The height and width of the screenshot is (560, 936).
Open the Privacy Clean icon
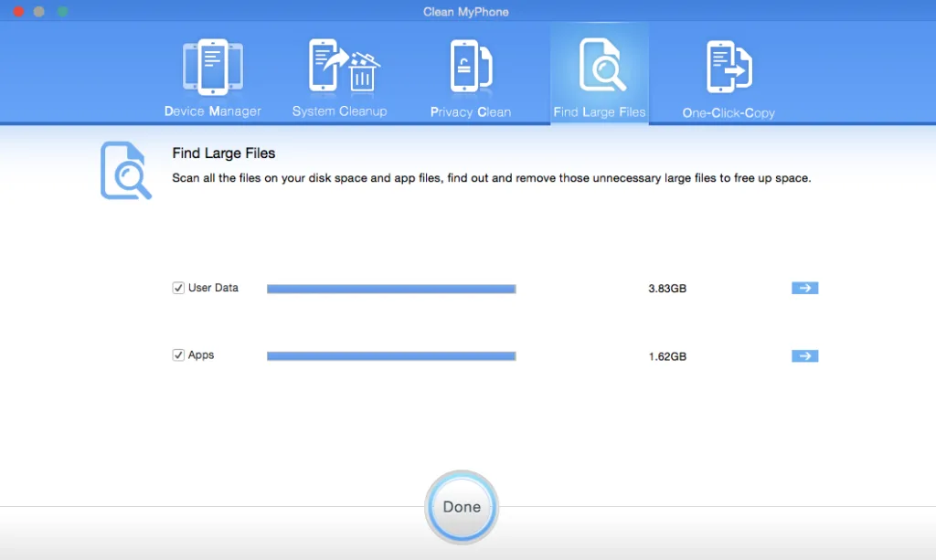[x=471, y=66]
